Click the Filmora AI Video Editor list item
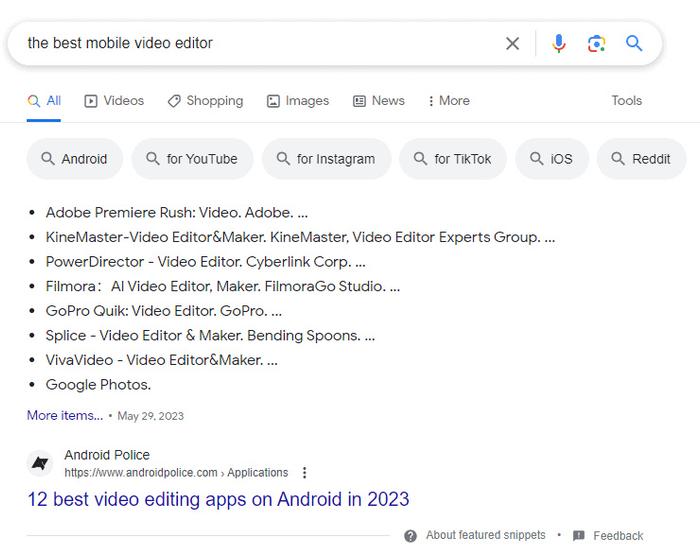This screenshot has height=555, width=700. point(223,286)
